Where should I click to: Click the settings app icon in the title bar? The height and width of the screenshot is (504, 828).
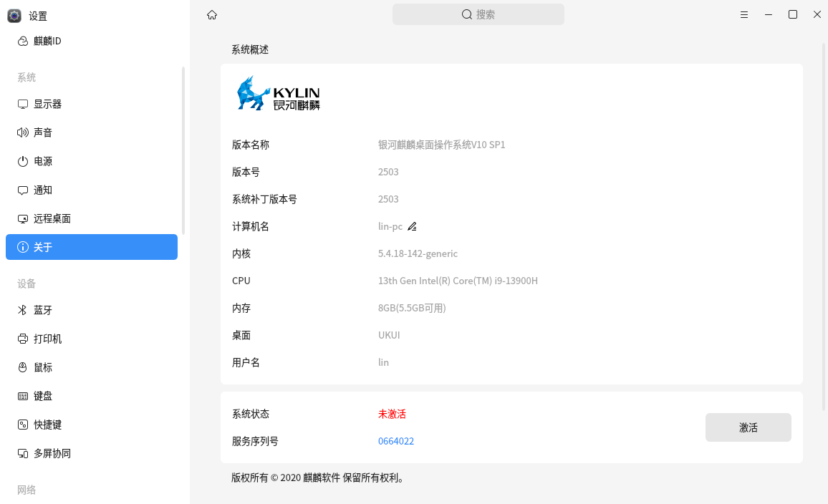(x=14, y=16)
